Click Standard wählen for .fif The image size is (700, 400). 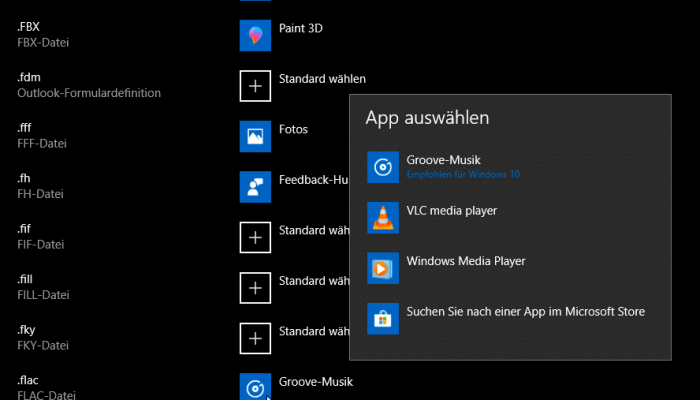click(x=314, y=230)
